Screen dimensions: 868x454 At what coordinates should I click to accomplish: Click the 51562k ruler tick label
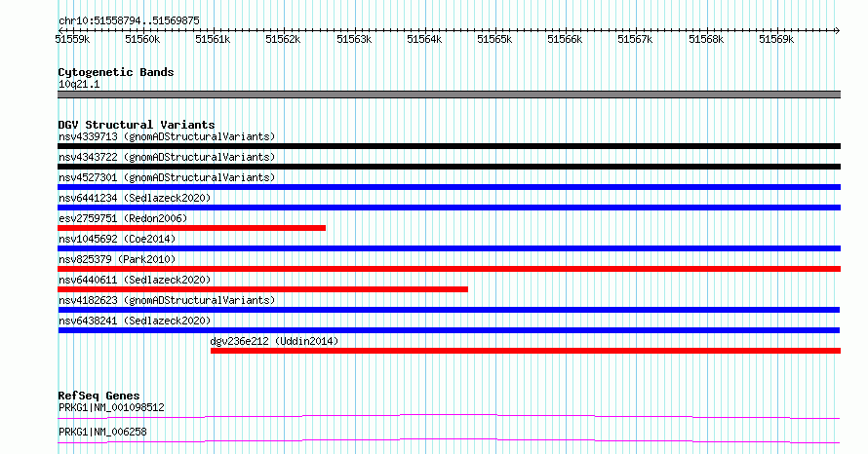pyautogui.click(x=283, y=39)
